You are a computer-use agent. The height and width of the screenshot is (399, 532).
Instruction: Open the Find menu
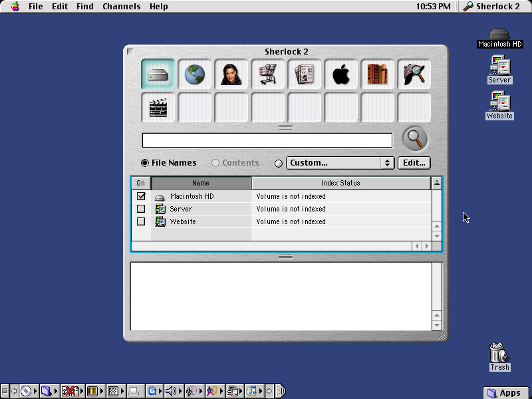(84, 6)
